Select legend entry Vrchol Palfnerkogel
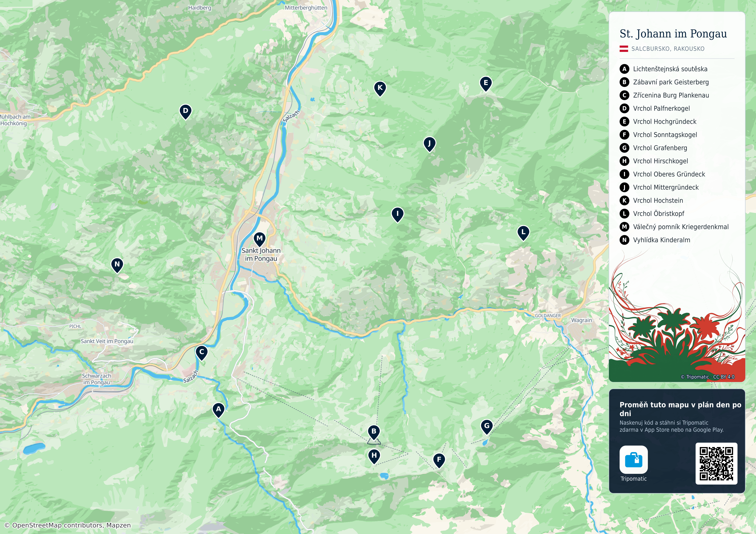The width and height of the screenshot is (756, 534). pos(655,108)
